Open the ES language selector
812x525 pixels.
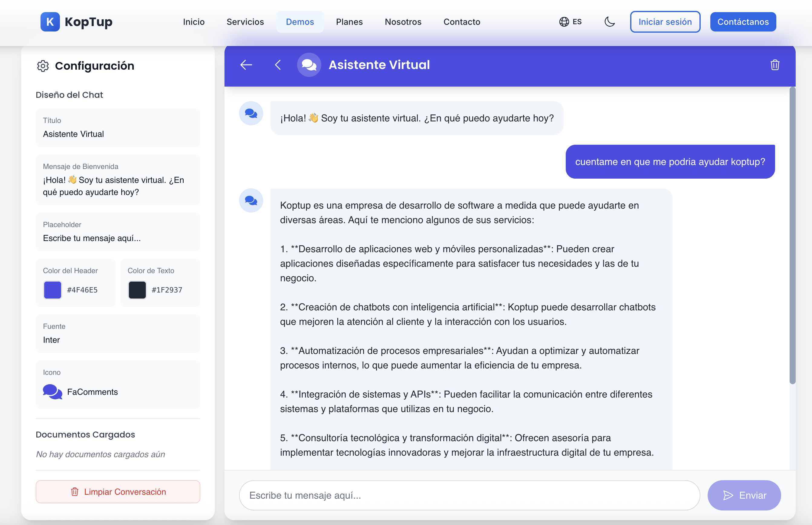[571, 21]
